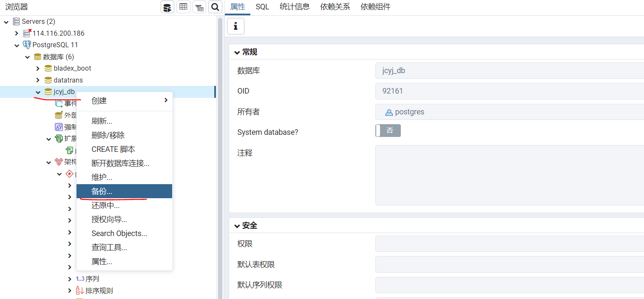
Task: Click the 强制 casts node icon
Action: (x=59, y=127)
